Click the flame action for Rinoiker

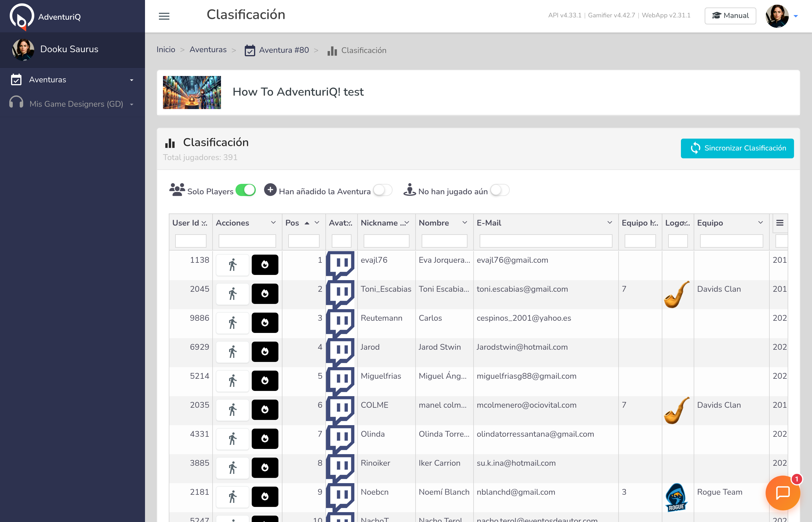[x=265, y=467]
